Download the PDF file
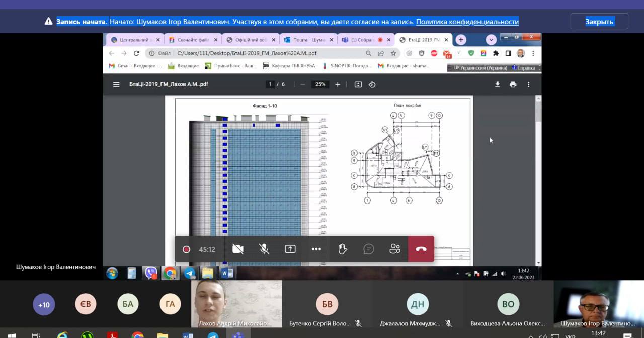Image resolution: width=644 pixels, height=338 pixels. 498,84
